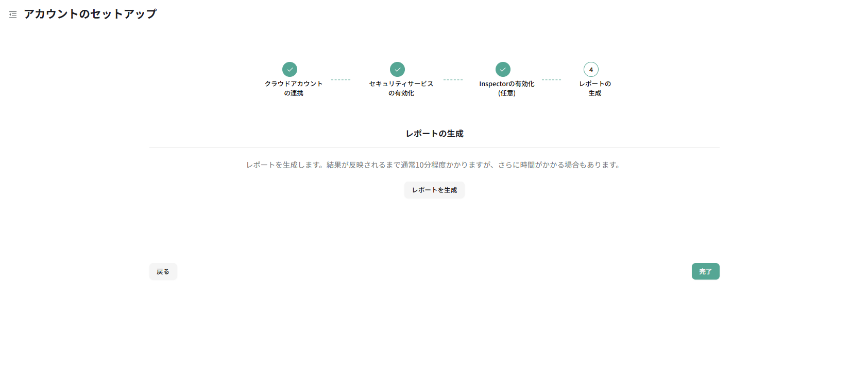
Task: Click the report generation description text
Action: coord(434,165)
